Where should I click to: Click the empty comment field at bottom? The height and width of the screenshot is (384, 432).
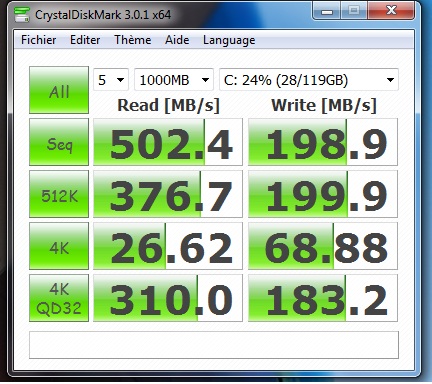click(214, 345)
